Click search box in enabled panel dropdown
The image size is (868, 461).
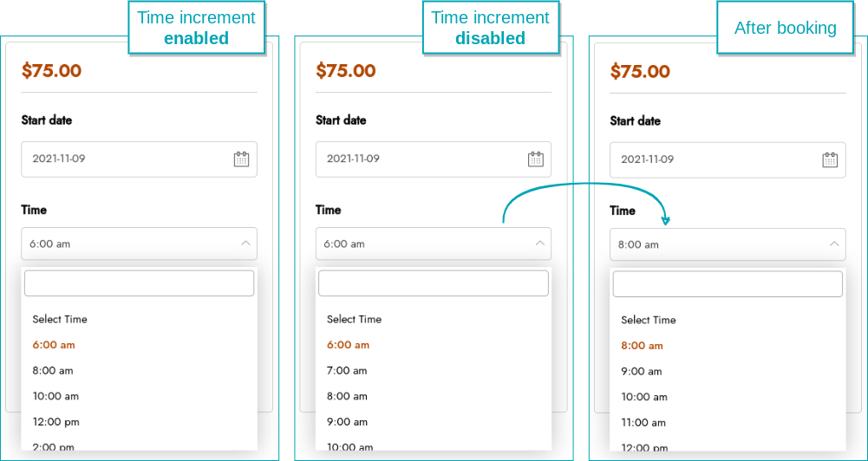139,283
